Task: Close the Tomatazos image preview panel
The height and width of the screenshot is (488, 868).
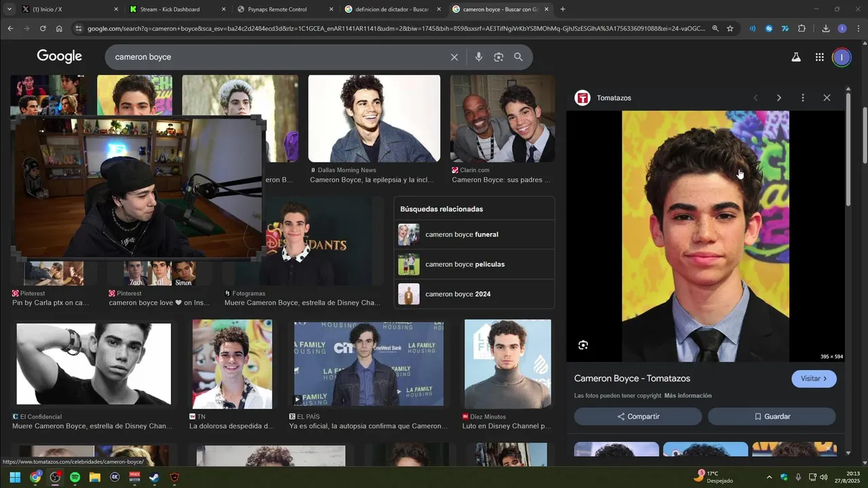Action: (x=827, y=98)
